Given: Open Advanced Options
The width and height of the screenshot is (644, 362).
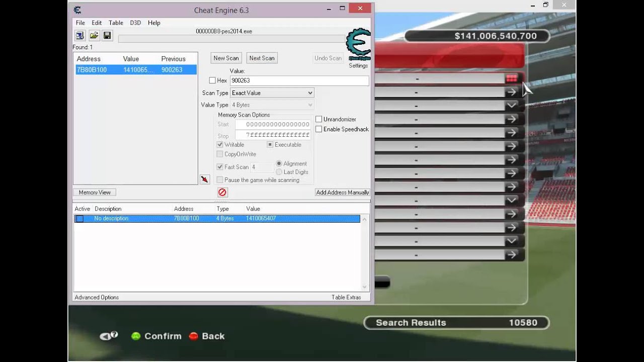Looking at the screenshot, I should [x=97, y=297].
